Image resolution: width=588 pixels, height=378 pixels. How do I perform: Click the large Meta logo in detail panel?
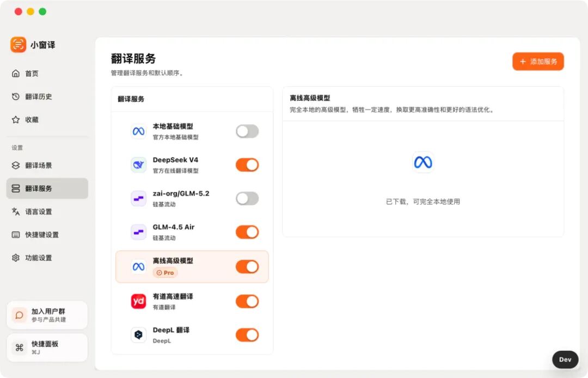(423, 162)
